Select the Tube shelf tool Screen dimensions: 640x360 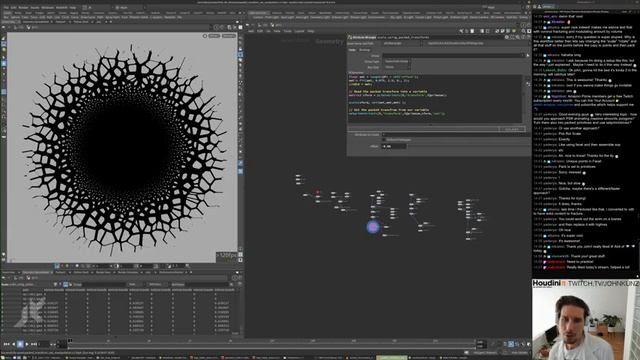pos(25,17)
